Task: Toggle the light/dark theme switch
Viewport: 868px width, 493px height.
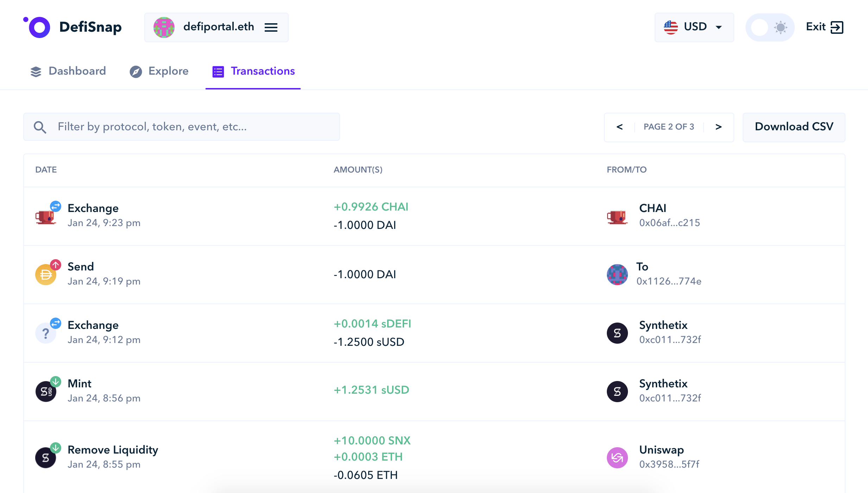Action: pos(769,27)
